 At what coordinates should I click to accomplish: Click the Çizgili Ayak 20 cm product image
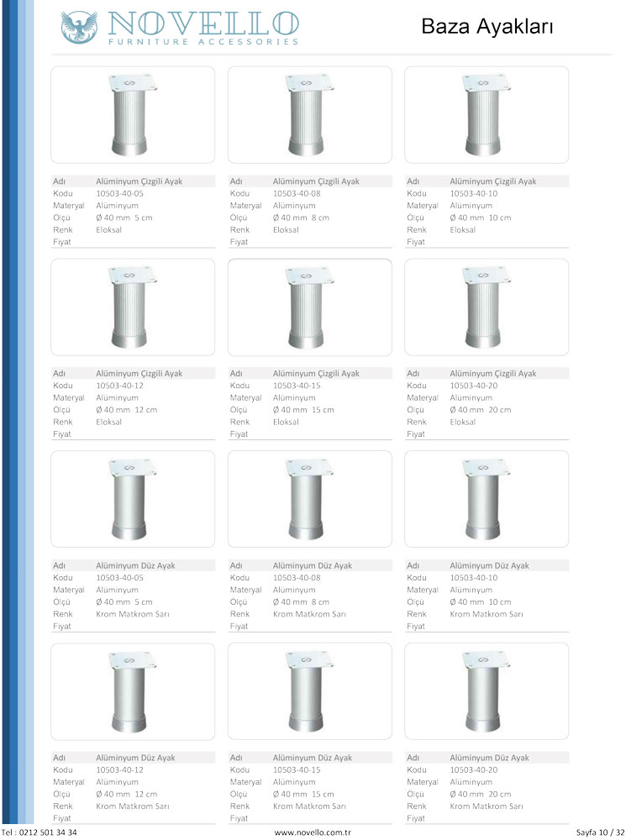pos(487,307)
